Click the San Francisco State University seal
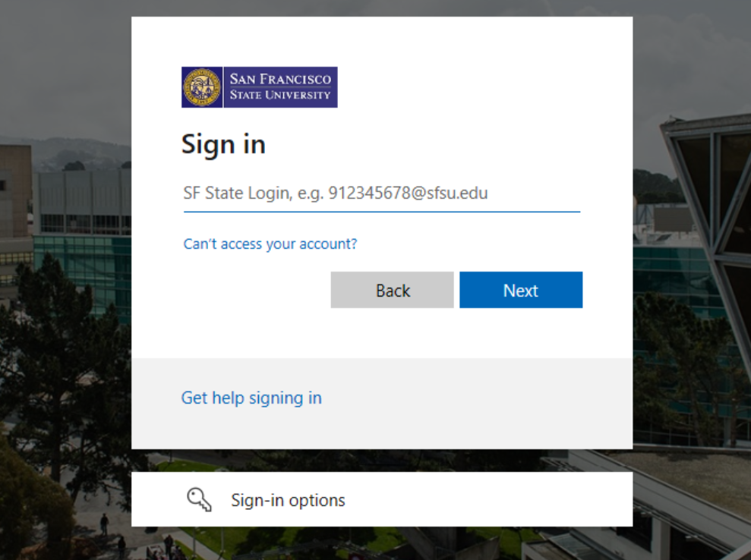This screenshot has height=560, width=751. (x=202, y=87)
